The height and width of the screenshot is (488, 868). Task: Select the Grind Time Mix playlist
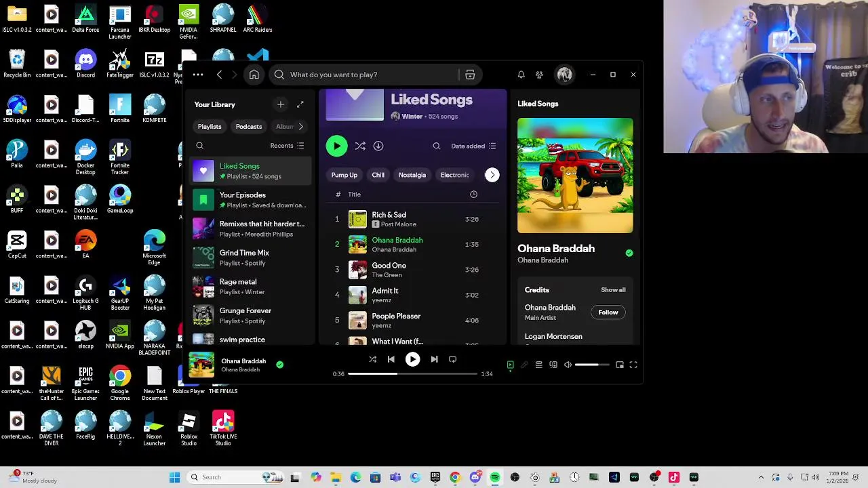click(251, 258)
